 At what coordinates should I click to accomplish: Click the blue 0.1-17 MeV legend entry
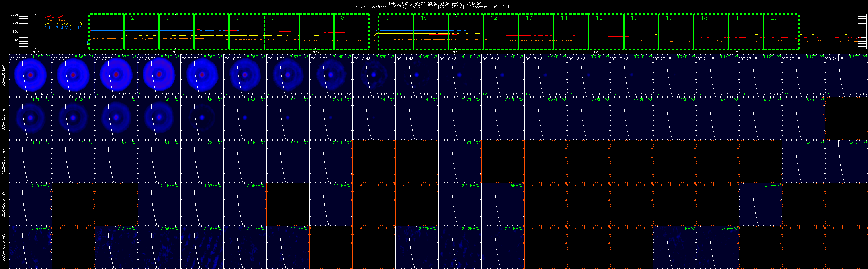(63, 27)
